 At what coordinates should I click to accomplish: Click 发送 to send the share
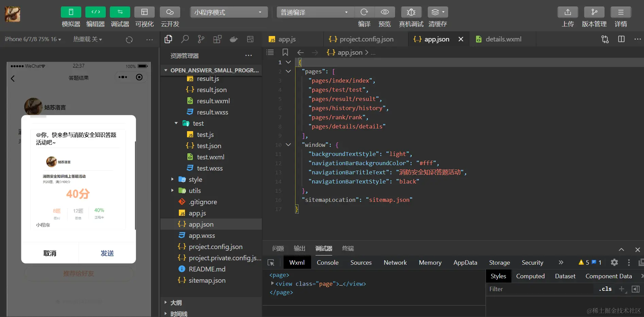107,253
